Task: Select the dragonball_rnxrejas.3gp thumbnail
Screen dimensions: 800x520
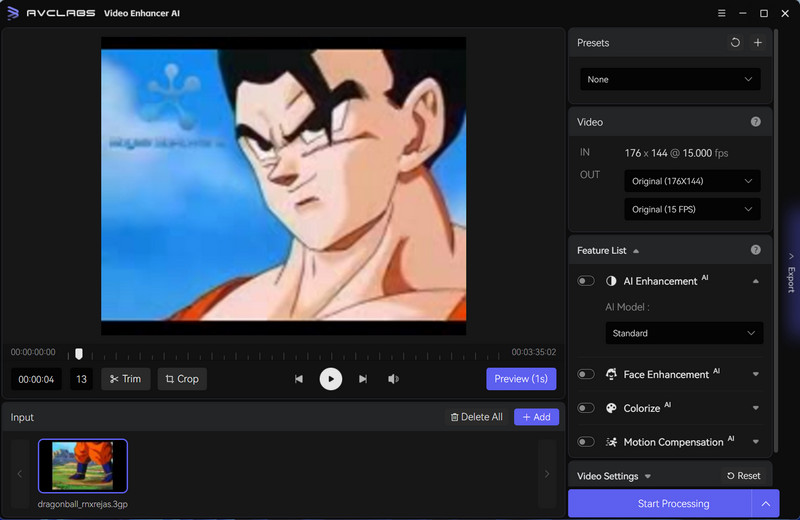Action: coord(83,466)
